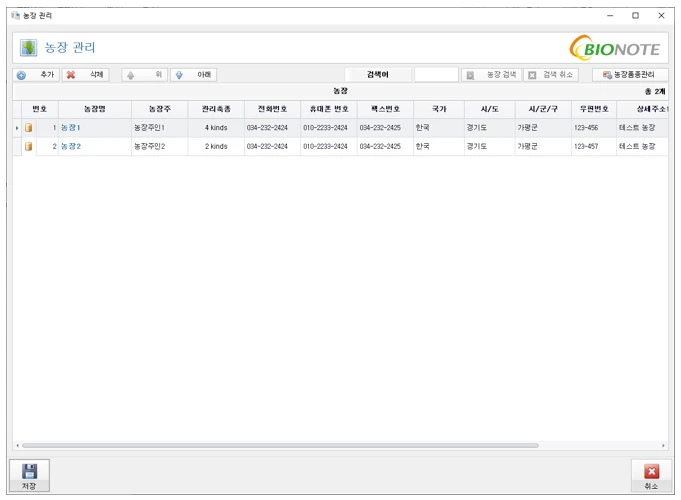Screen dimensions: 681x500
Task: Select row 1 경기도 cell
Action: tap(489, 128)
